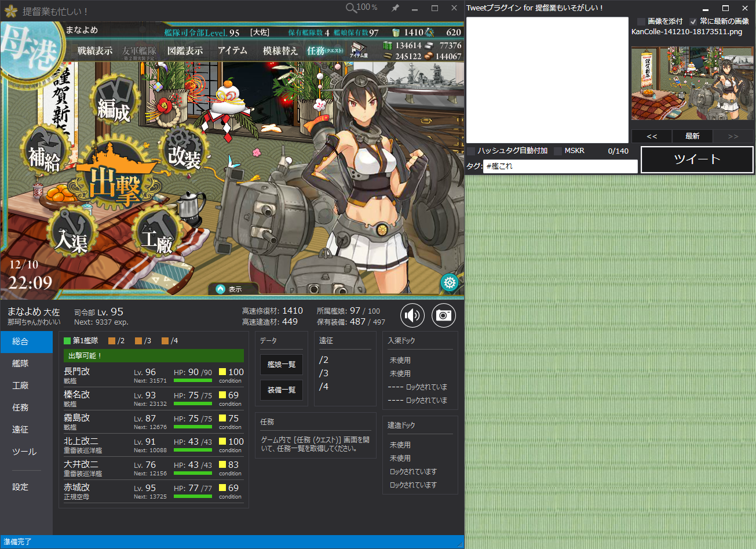The image size is (756, 549).
Task: Click the tag input field containing #艦これ
Action: coord(560,166)
